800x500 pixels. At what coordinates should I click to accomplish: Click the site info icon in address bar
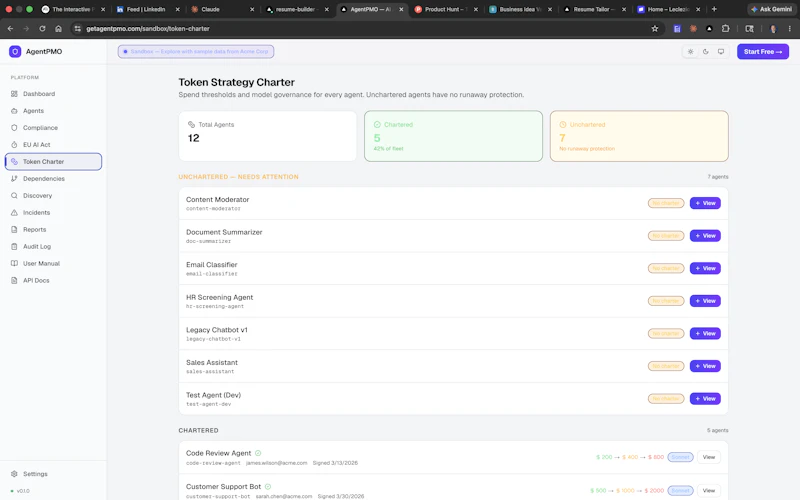pyautogui.click(x=78, y=29)
